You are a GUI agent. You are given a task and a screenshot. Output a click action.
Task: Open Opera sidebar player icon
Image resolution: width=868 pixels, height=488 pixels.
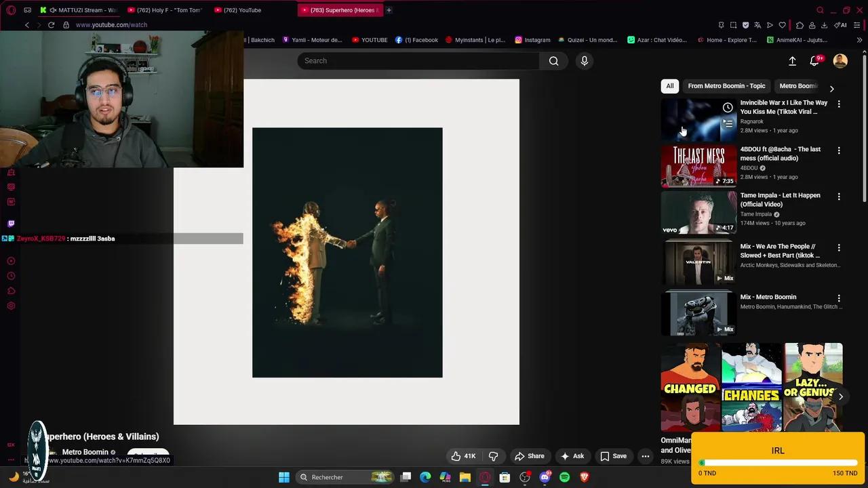11,261
